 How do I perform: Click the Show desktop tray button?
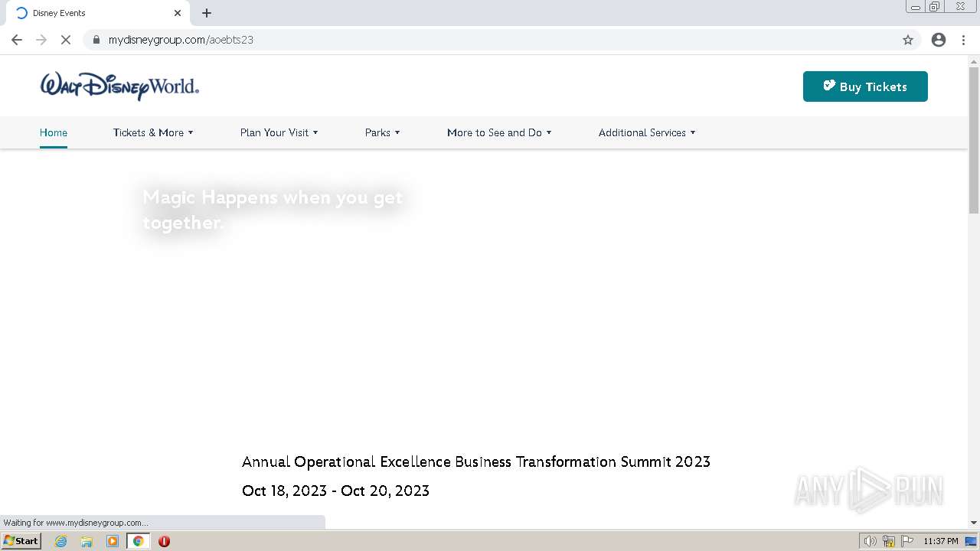972,541
